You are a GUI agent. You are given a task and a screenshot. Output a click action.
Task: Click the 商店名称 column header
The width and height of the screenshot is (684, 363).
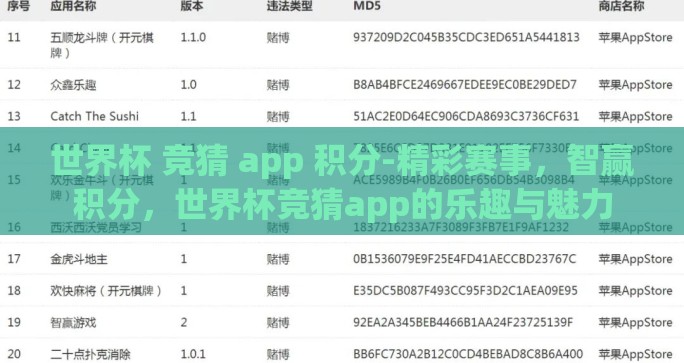point(621,6)
